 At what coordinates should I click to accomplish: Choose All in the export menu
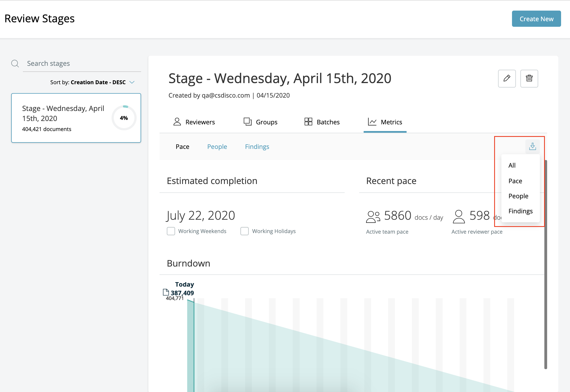(x=520, y=165)
